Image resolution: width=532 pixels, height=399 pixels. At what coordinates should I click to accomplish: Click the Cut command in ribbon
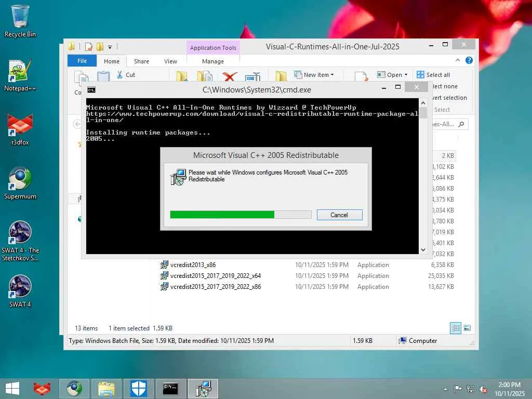126,75
